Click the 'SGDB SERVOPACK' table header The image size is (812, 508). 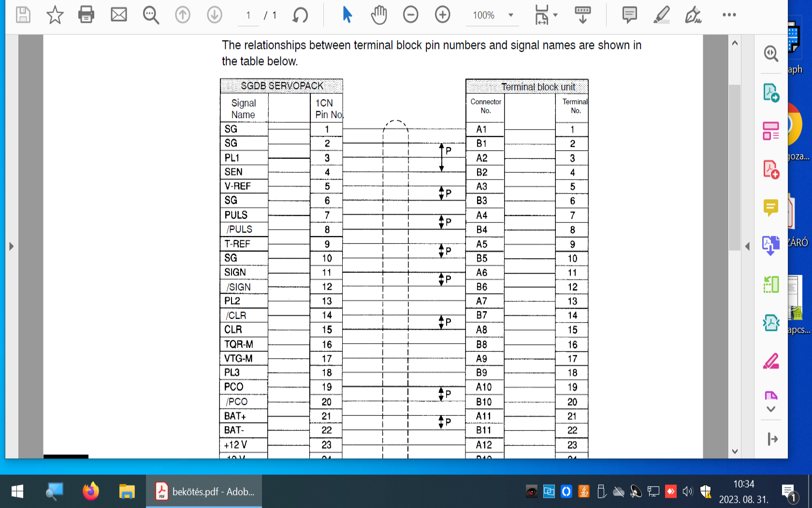[x=281, y=86]
